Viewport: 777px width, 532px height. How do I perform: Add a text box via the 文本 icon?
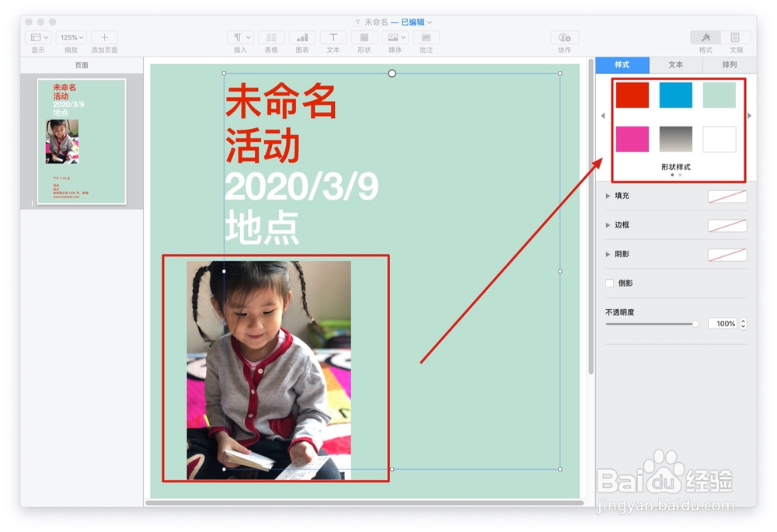coord(333,37)
